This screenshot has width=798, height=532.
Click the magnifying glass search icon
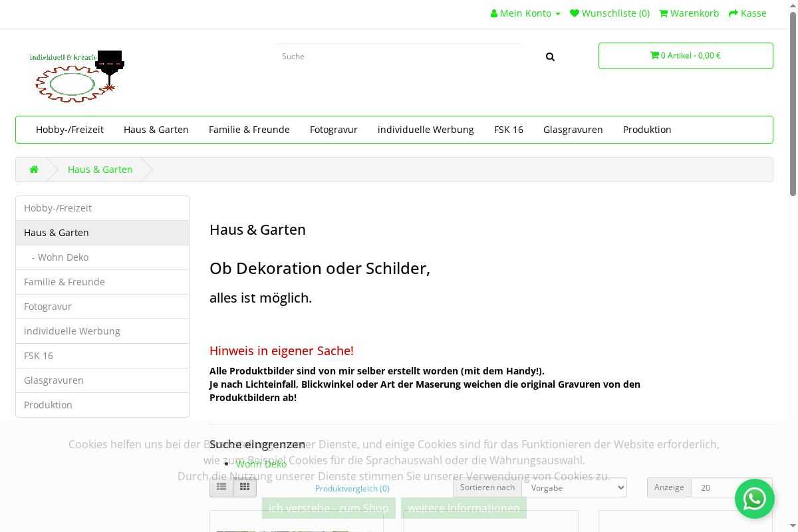click(550, 57)
